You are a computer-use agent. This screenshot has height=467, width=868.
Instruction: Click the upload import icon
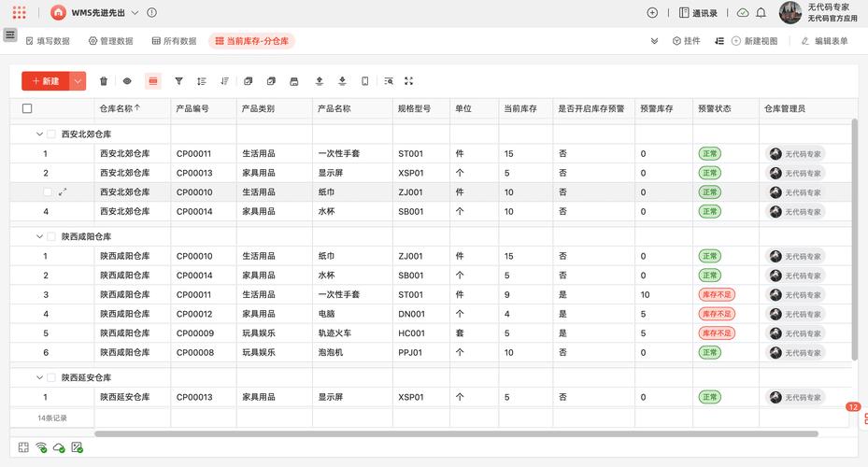pos(320,81)
